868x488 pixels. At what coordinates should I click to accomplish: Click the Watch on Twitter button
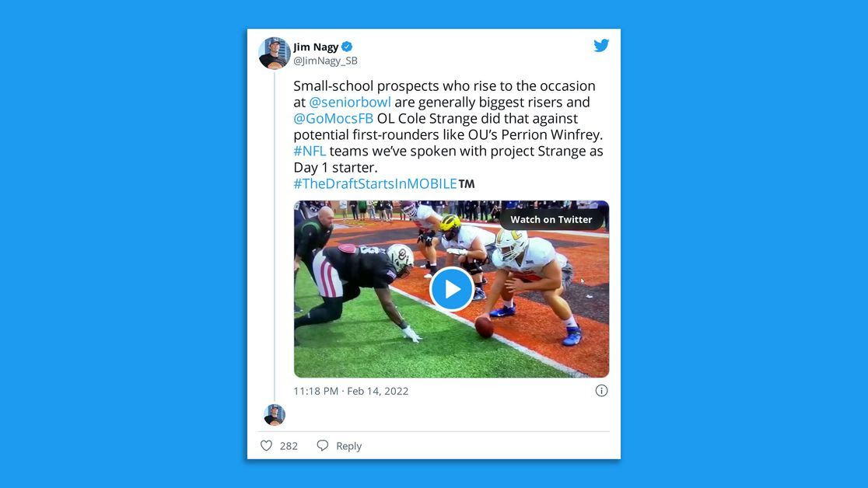click(551, 219)
